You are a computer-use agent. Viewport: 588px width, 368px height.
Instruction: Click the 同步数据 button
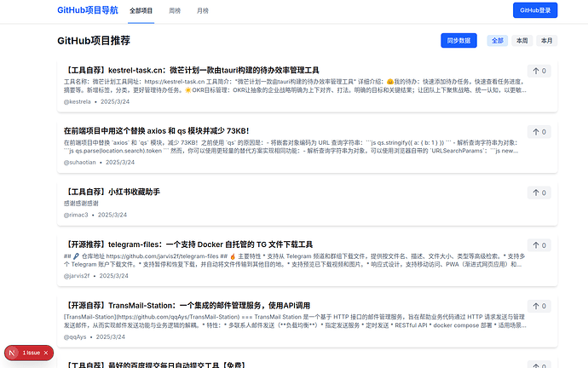[458, 41]
